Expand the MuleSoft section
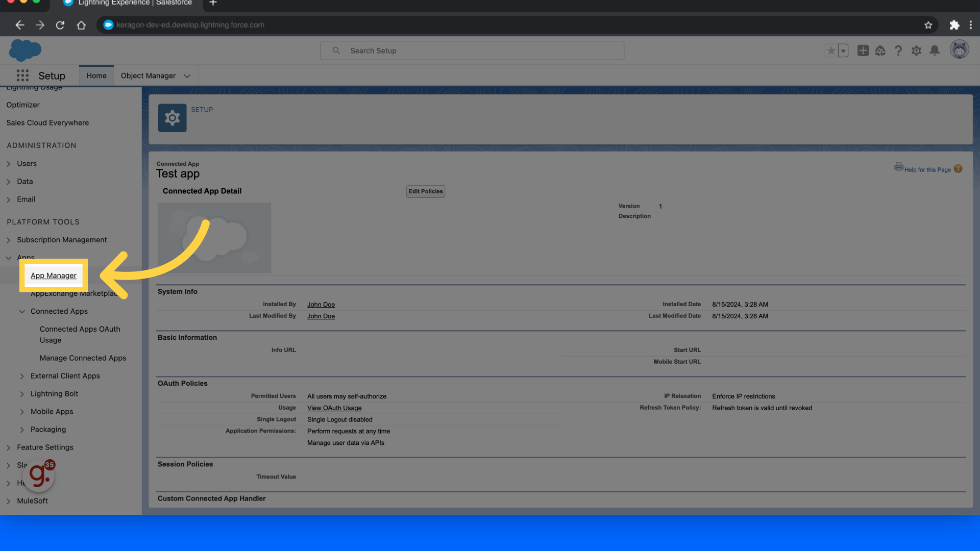980x551 pixels. click(8, 502)
